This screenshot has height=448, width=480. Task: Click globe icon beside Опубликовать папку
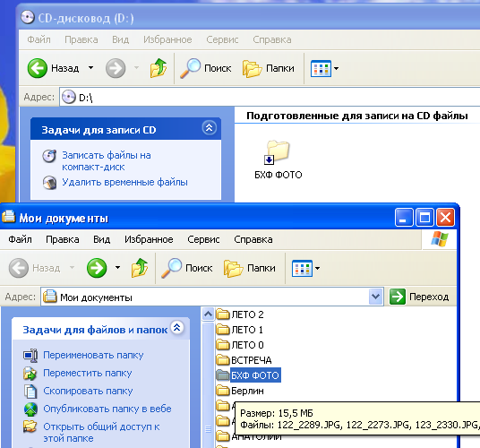30,409
